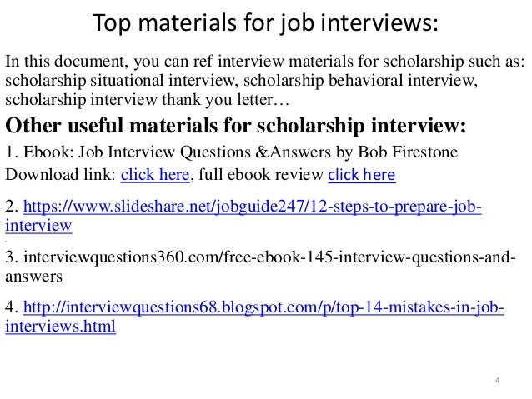Click the wrapped 'interview' end of slideshare link
The height and width of the screenshot is (399, 532).
pos(38,226)
